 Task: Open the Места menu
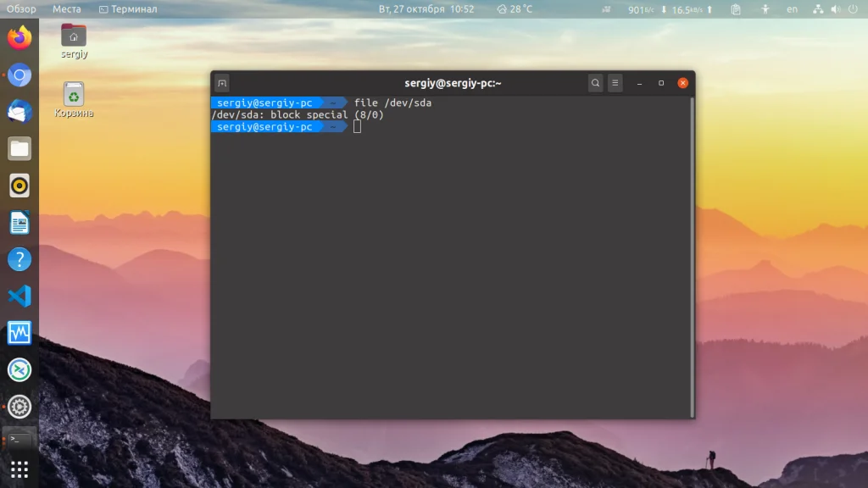coord(67,8)
